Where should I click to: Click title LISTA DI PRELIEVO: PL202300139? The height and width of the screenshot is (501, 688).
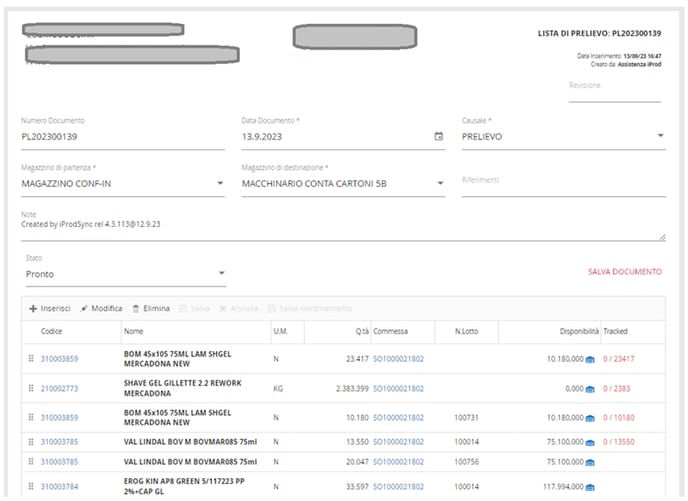[x=599, y=33]
